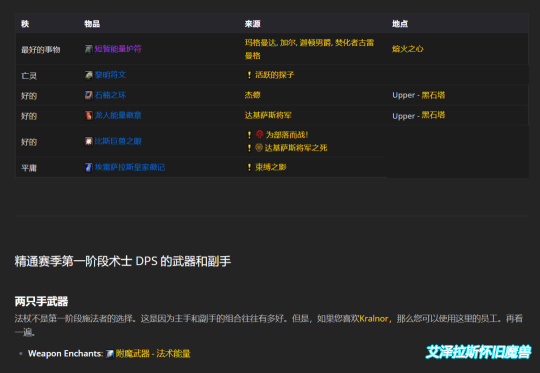Image resolution: width=540 pixels, height=373 pixels.
Task: Follow the Kralnor link in paragraph
Action: coord(374,319)
